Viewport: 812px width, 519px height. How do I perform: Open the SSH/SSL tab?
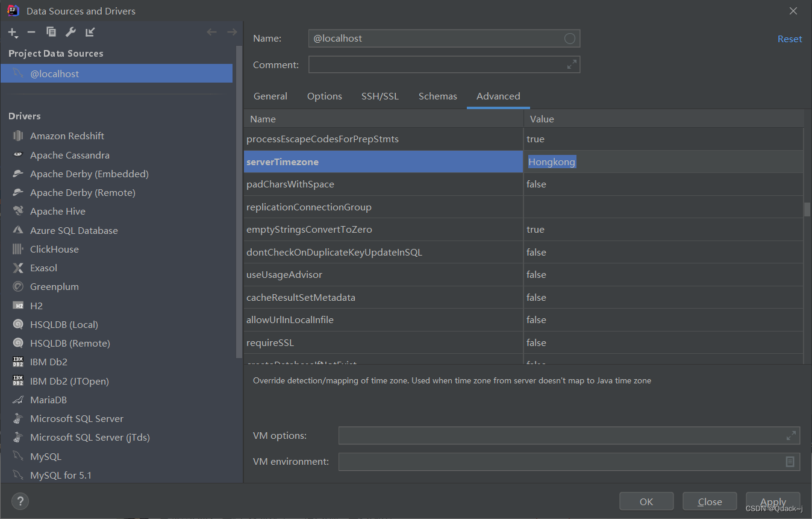coord(379,96)
